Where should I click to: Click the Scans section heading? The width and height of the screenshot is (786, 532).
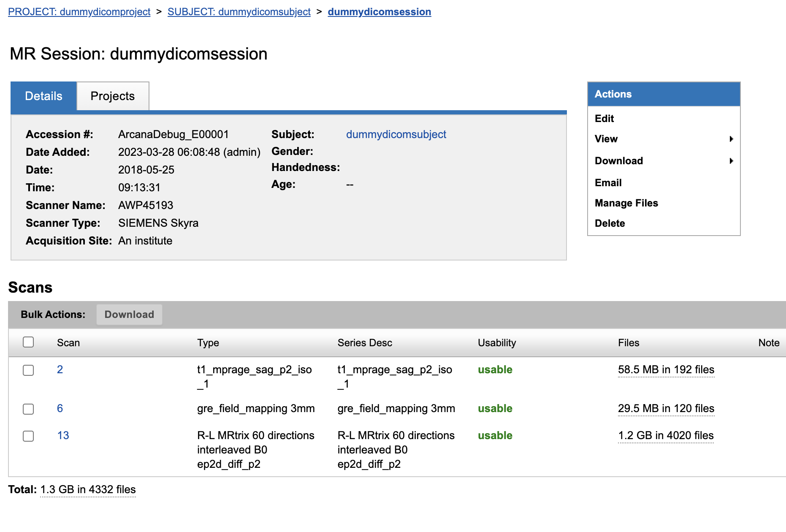point(30,288)
